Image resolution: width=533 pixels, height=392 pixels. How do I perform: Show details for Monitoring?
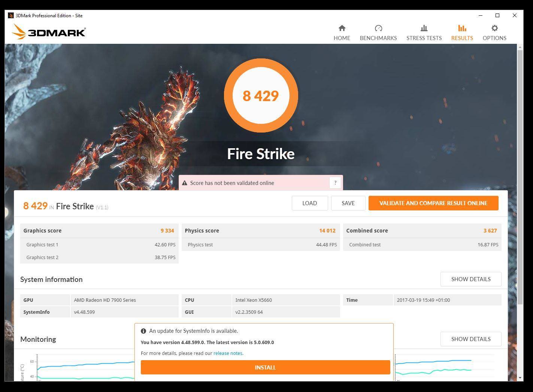pyautogui.click(x=471, y=339)
